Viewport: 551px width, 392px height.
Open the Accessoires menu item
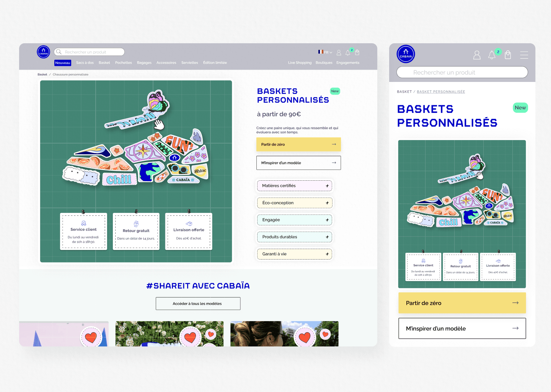[x=166, y=63]
